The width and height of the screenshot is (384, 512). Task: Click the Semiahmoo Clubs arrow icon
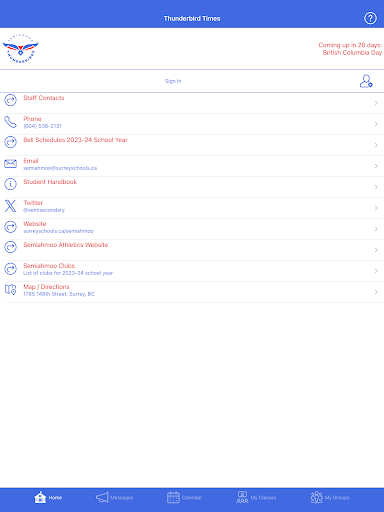10,269
